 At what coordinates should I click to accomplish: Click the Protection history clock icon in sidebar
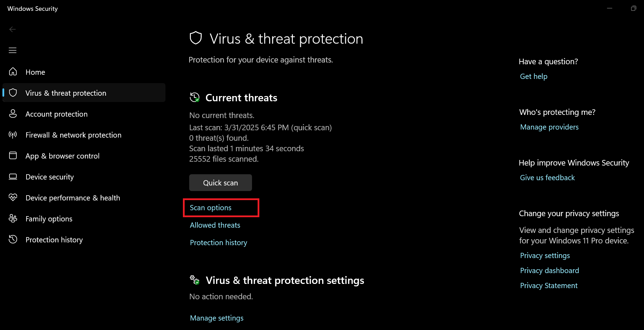tap(13, 240)
